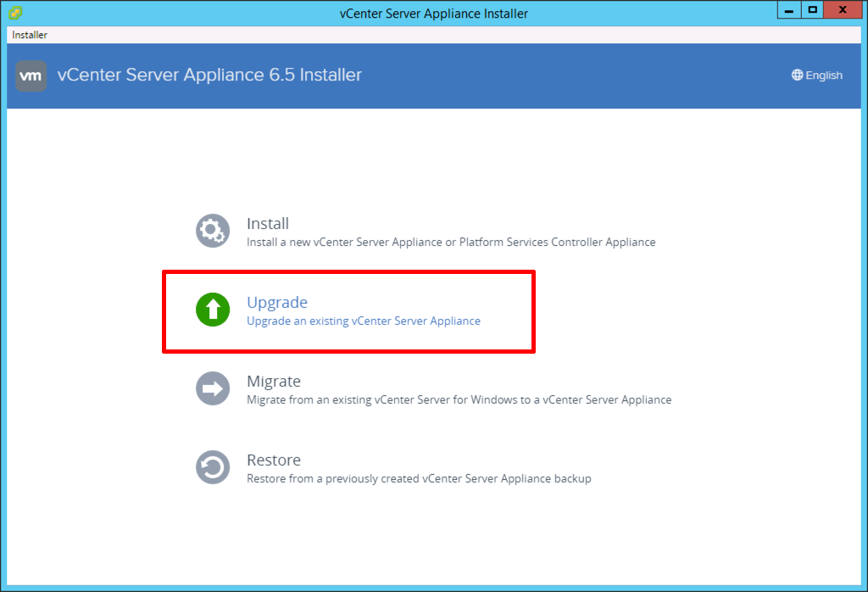Click the Install gear icon
This screenshot has width=868, height=592.
213,231
